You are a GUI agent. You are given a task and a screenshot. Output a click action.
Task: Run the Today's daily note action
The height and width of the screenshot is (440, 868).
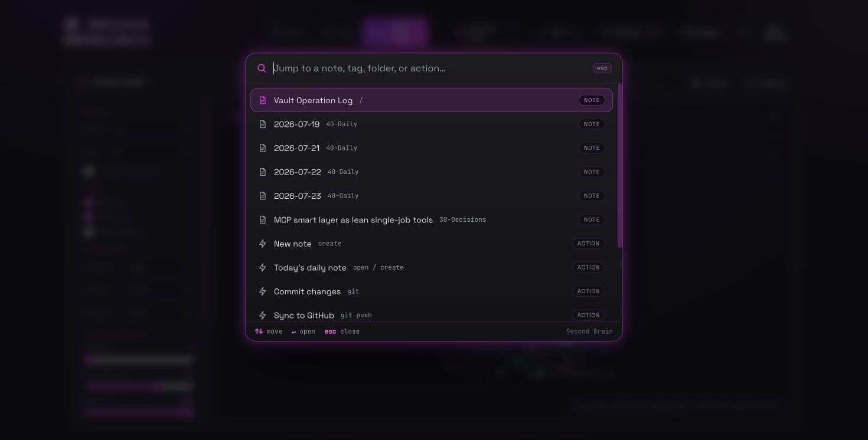[432, 267]
